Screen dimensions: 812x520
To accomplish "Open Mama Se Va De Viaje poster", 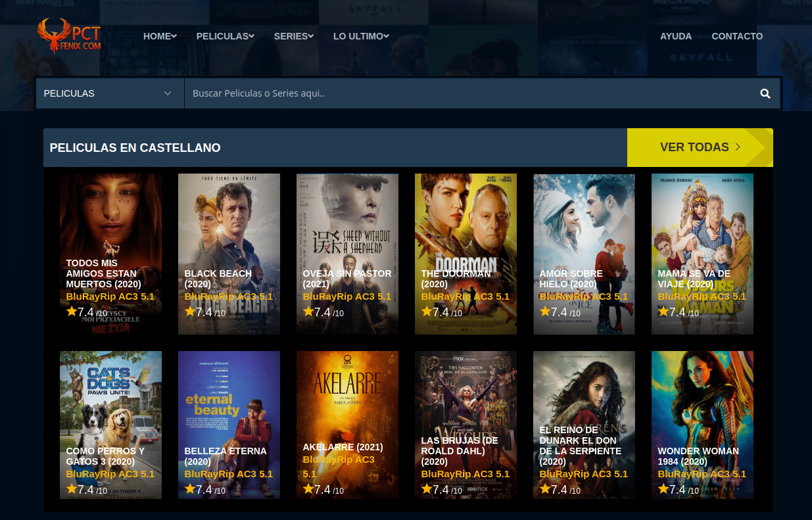I will [x=702, y=254].
